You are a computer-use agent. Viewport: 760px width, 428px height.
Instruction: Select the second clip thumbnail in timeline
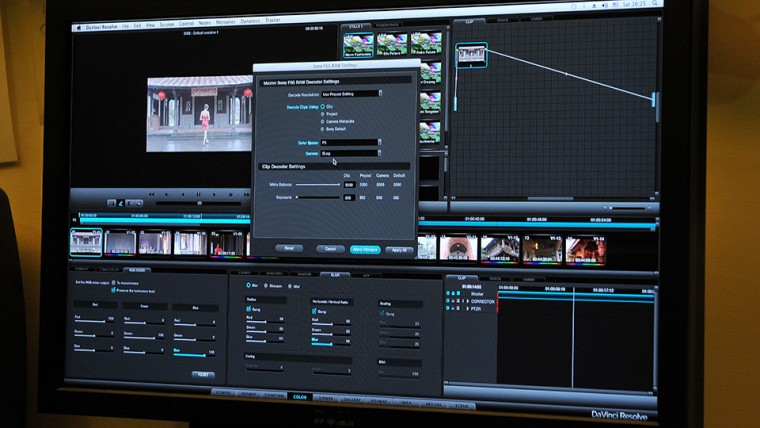tap(120, 242)
